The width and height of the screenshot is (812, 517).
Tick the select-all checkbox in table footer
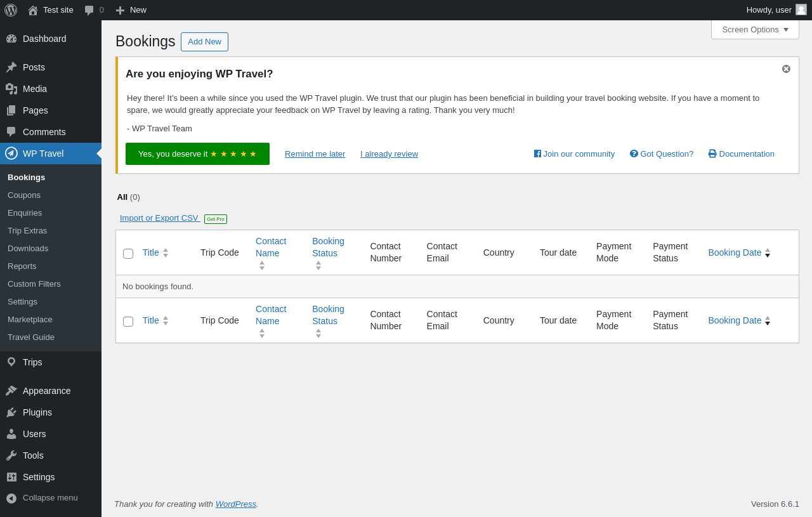(128, 322)
